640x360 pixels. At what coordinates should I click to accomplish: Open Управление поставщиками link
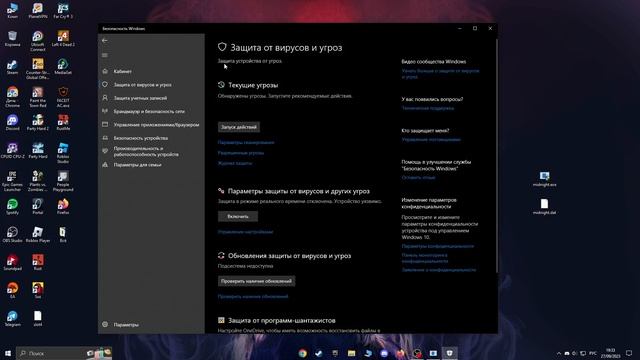(x=431, y=140)
